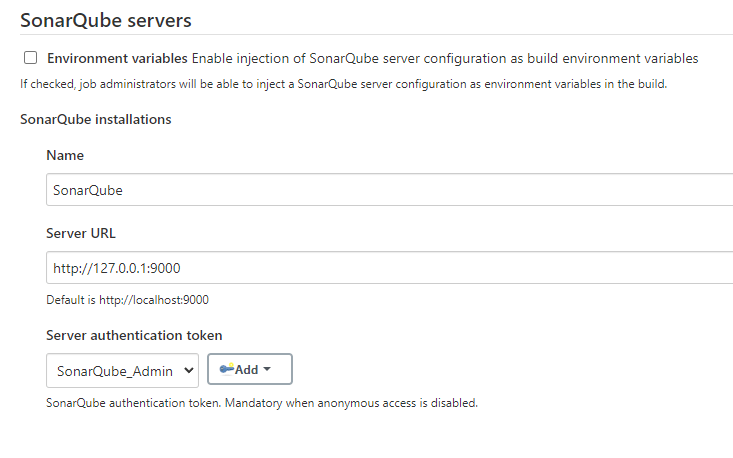Click the "If checked, job administrators" help text
This screenshot has width=733, height=458.
[x=343, y=83]
